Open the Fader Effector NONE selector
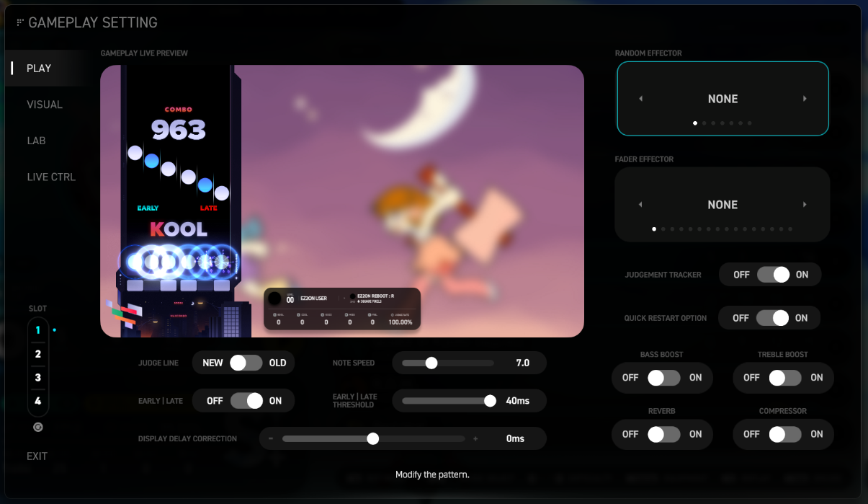Screen dimensions: 868x504 point(722,205)
